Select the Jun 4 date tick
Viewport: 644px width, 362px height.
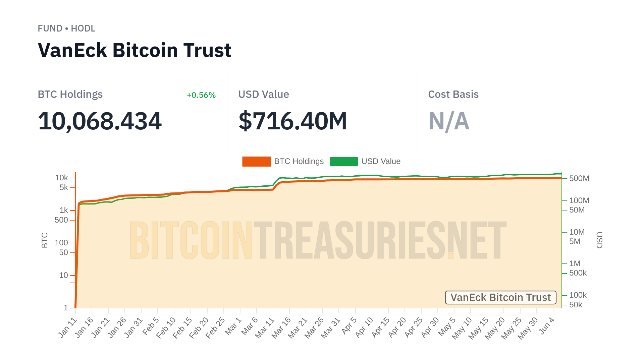tap(547, 326)
